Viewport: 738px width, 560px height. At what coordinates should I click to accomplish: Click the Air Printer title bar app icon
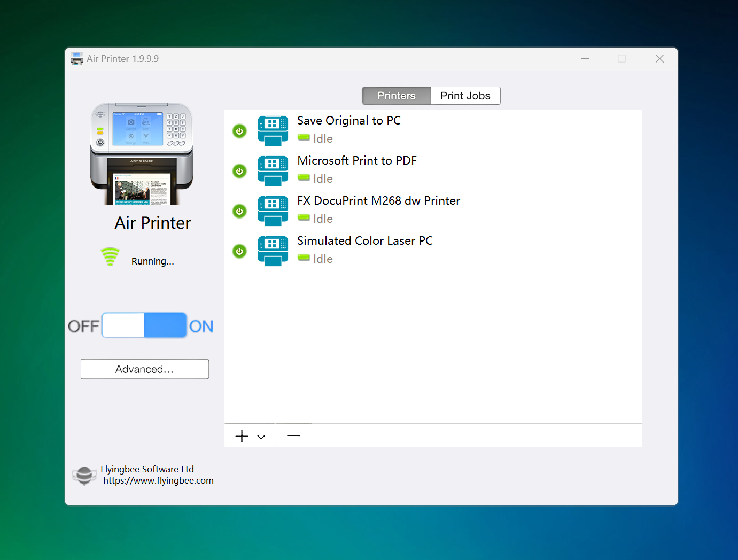(77, 58)
